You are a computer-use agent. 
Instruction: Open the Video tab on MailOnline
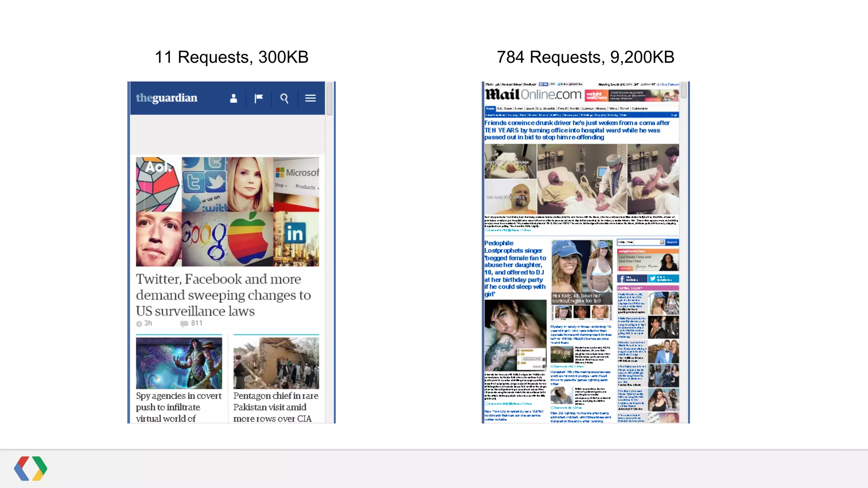coord(613,108)
